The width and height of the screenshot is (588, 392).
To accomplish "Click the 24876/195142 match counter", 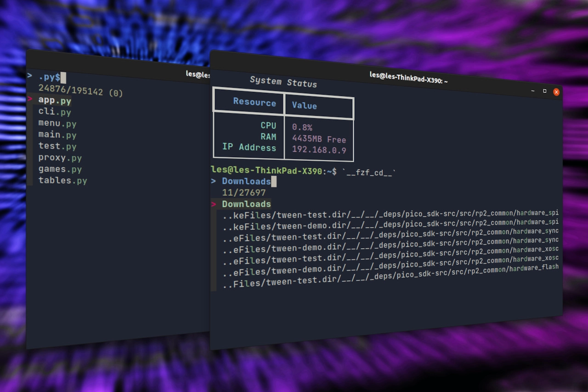I will click(x=81, y=90).
